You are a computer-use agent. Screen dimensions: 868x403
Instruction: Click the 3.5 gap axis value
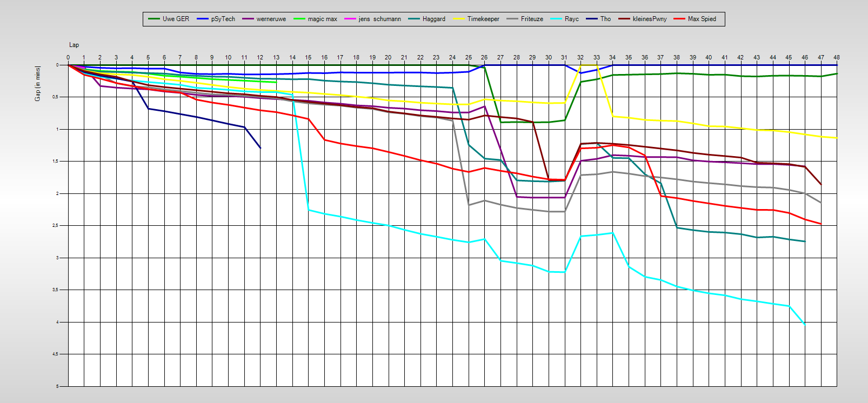coord(56,290)
